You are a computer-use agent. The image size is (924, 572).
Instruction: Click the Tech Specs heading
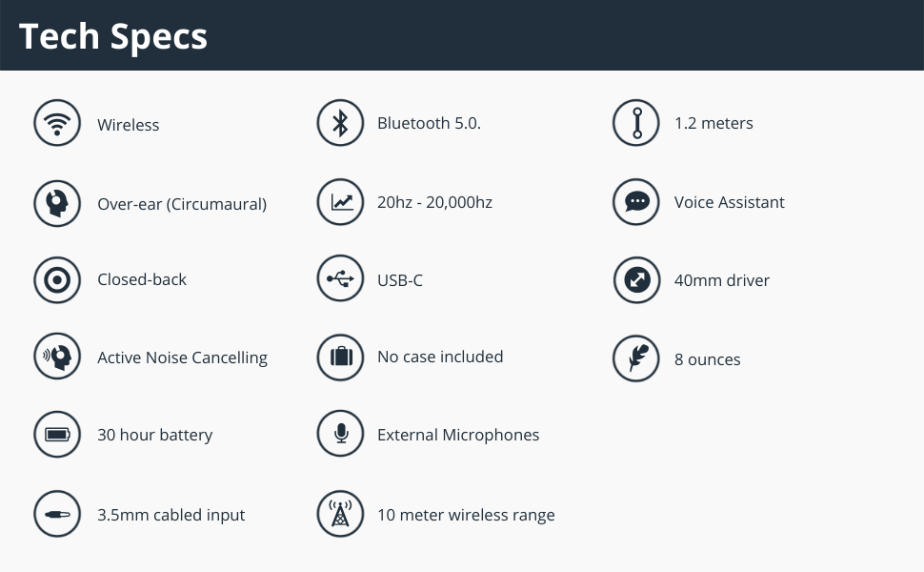(x=113, y=36)
